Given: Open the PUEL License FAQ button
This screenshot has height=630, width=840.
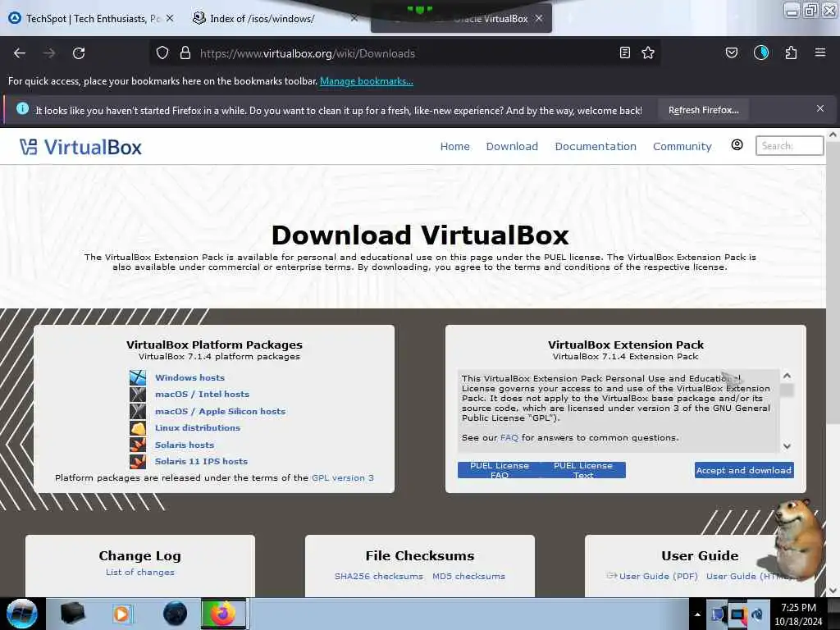Looking at the screenshot, I should (x=500, y=470).
